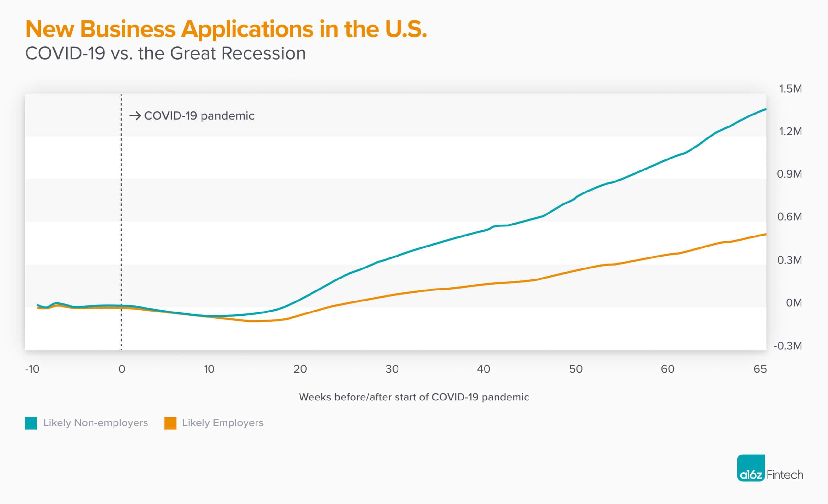Click the week 0 x-axis tick label
The width and height of the screenshot is (828, 504).
click(x=122, y=369)
